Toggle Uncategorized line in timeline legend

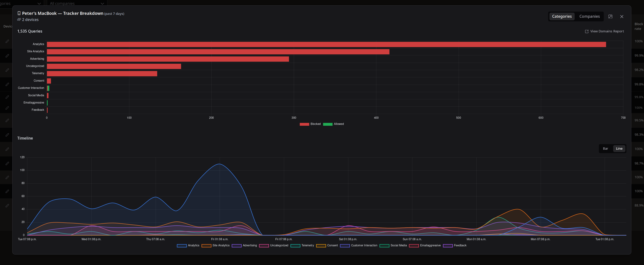click(273, 245)
